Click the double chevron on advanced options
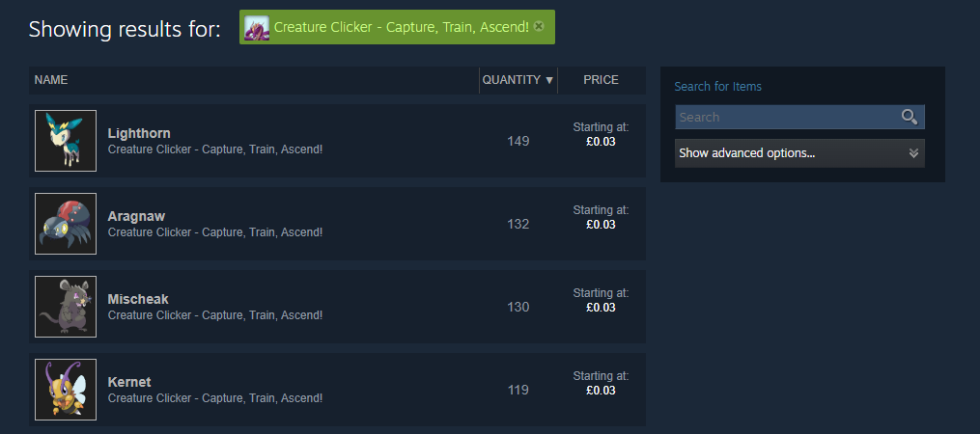The image size is (980, 434). pos(913,153)
